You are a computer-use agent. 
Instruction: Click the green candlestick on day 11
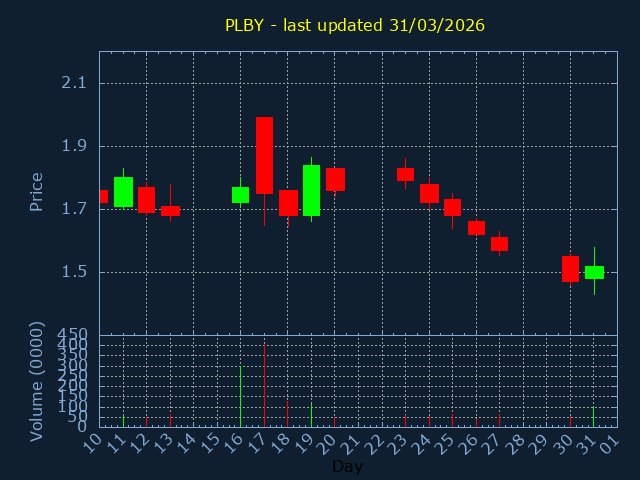[123, 192]
